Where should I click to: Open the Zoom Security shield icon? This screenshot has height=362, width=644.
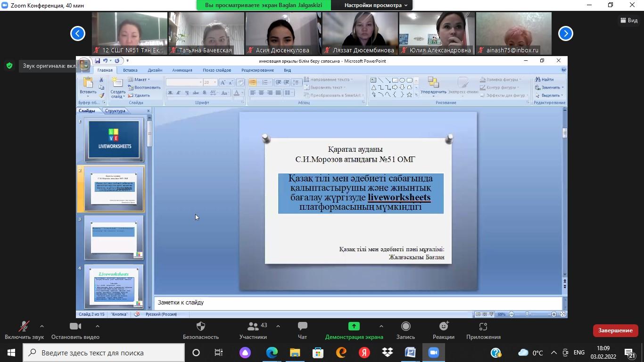coord(200,327)
